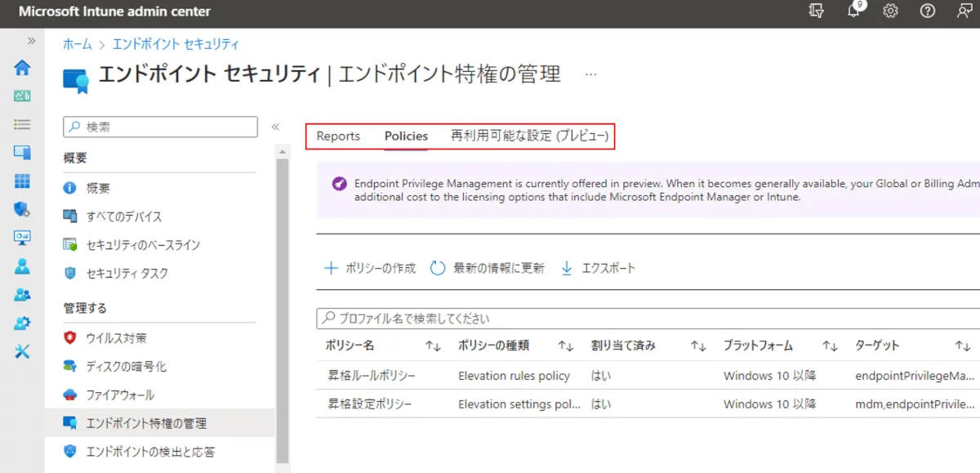The height and width of the screenshot is (473, 980).
Task: Open the 昇格ルールポリシー policy row
Action: (x=372, y=376)
